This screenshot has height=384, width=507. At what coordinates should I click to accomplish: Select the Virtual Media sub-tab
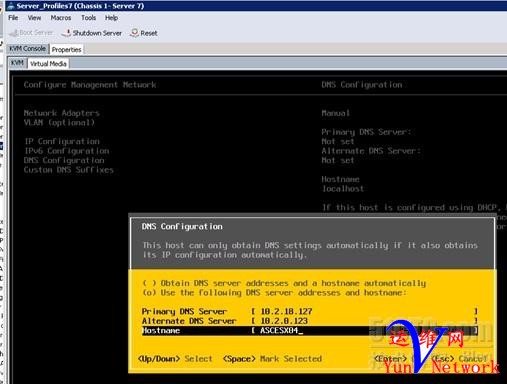click(x=48, y=64)
